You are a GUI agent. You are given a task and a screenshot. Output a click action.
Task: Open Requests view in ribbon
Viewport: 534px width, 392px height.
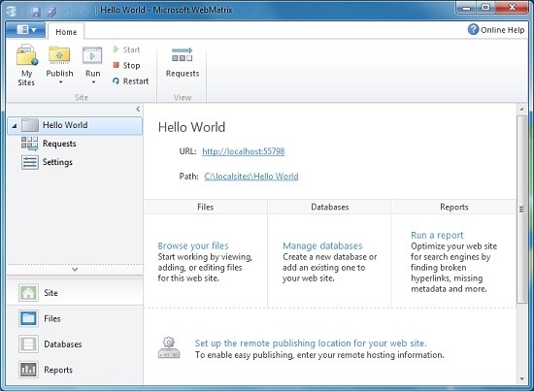click(183, 63)
